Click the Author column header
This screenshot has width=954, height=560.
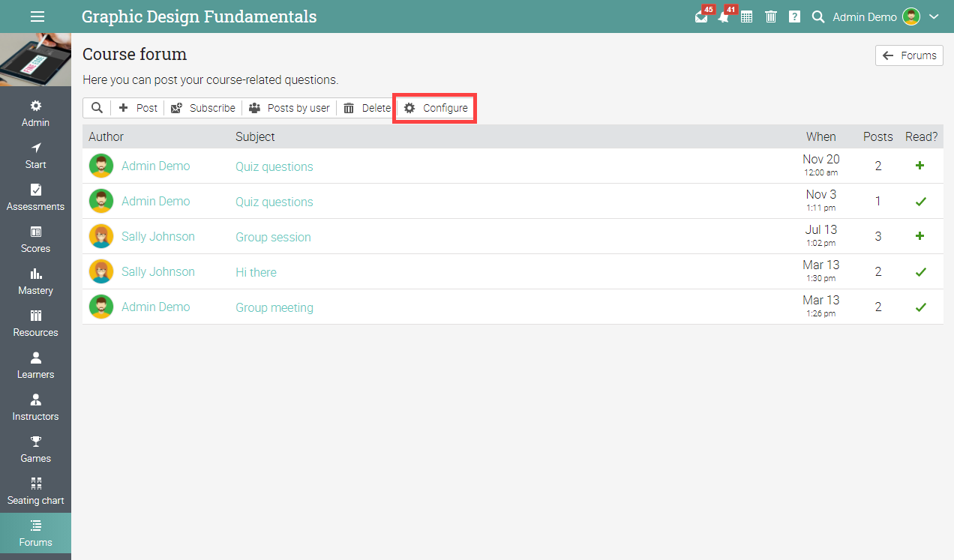coord(106,136)
